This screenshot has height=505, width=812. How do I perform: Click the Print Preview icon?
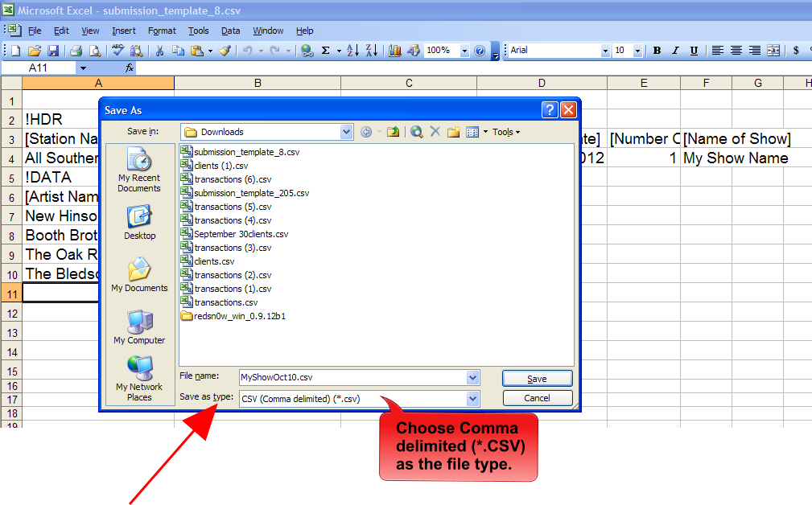(95, 51)
